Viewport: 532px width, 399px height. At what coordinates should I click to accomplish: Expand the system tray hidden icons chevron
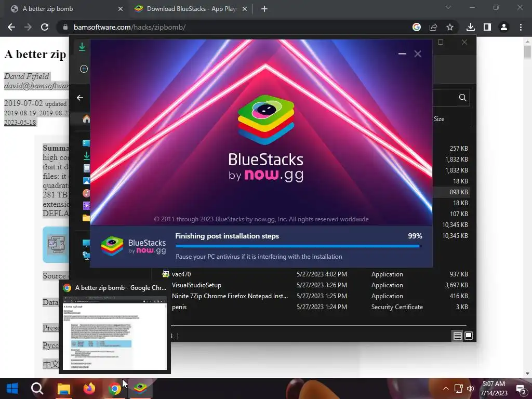click(446, 389)
